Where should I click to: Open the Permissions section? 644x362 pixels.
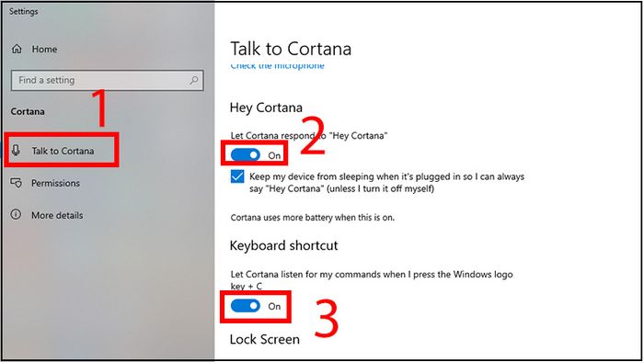55,183
